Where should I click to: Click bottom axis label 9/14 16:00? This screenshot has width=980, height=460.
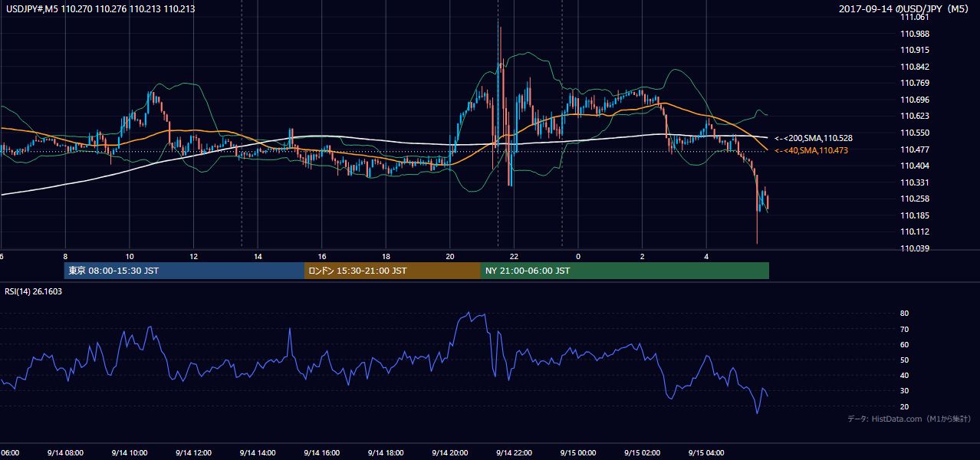[x=322, y=452]
